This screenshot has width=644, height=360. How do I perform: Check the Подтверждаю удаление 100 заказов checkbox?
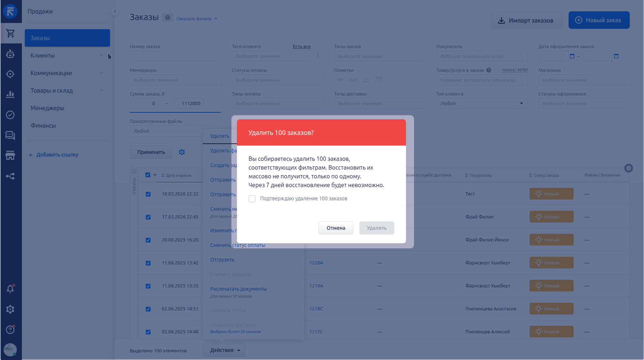point(252,199)
